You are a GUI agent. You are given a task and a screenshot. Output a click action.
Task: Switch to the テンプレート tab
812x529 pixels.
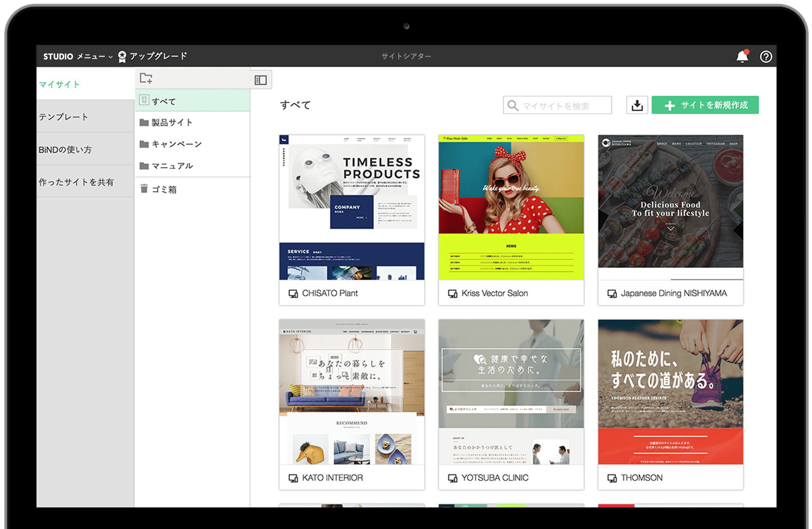pyautogui.click(x=64, y=117)
